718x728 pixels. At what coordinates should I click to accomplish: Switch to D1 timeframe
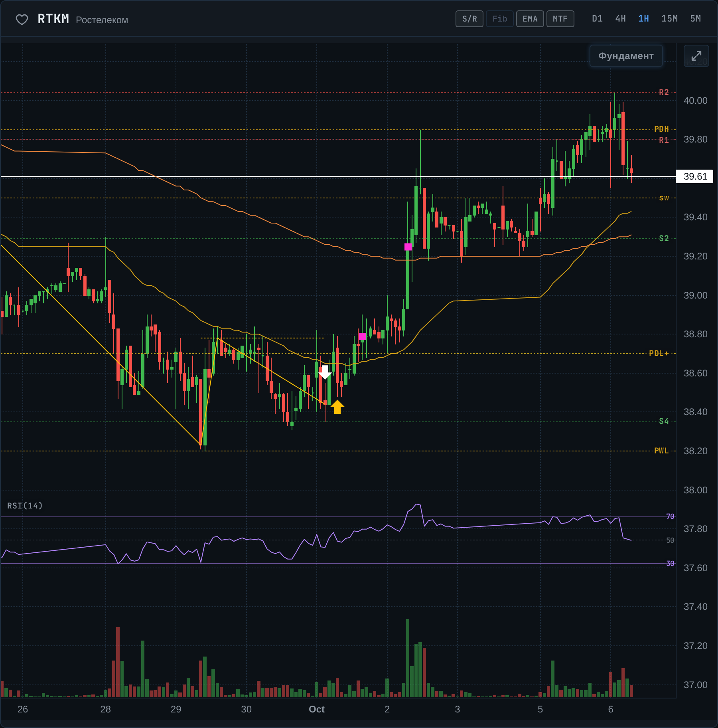point(597,19)
